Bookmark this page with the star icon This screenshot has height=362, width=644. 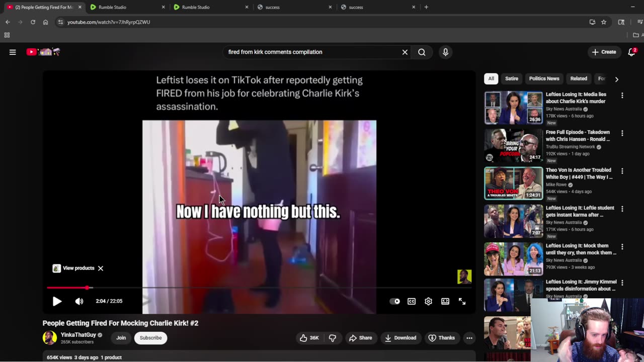point(604,22)
